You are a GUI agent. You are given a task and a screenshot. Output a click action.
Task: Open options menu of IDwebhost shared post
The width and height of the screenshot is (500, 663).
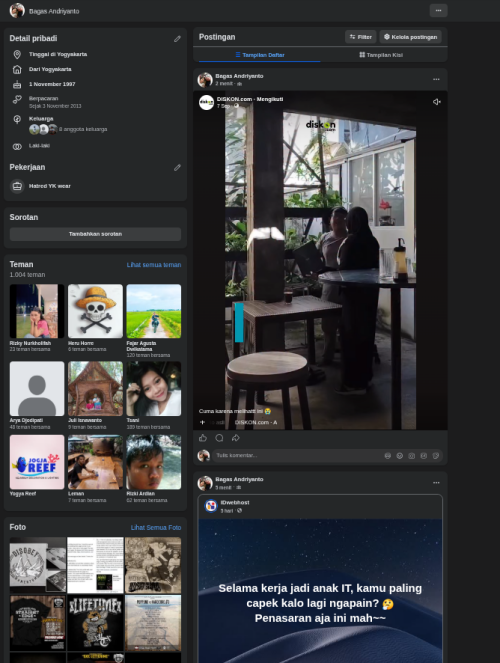click(x=436, y=483)
